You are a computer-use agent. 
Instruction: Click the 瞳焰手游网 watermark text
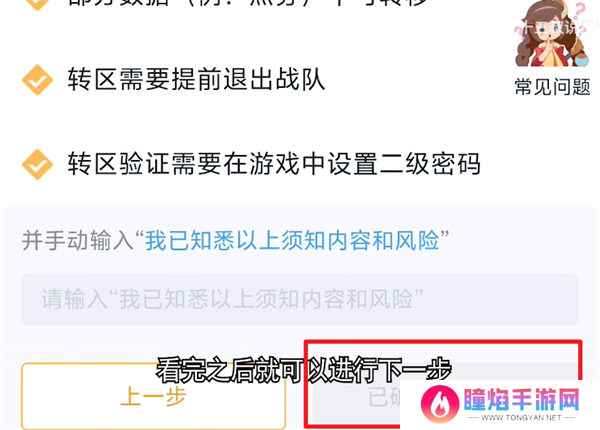[522, 399]
